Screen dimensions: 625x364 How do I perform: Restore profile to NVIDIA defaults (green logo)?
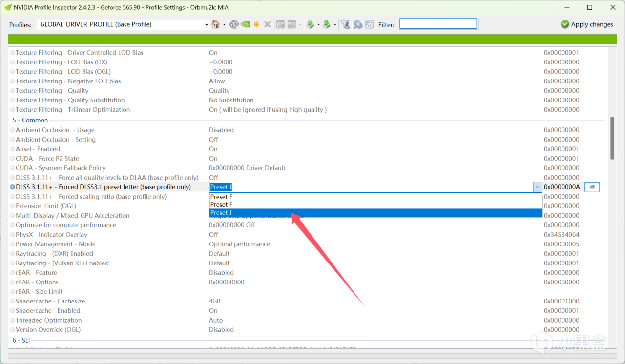(x=245, y=24)
